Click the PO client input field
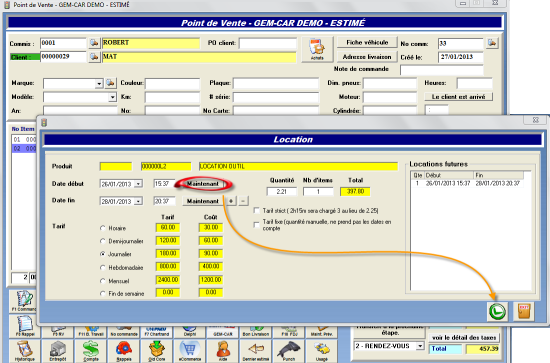This screenshot has width=550, height=363. [268, 43]
